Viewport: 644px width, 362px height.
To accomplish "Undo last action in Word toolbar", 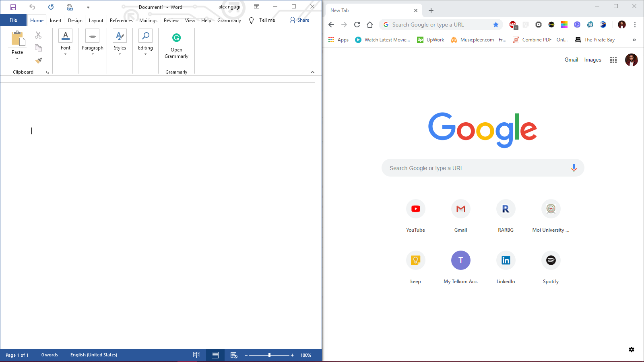I will point(32,7).
